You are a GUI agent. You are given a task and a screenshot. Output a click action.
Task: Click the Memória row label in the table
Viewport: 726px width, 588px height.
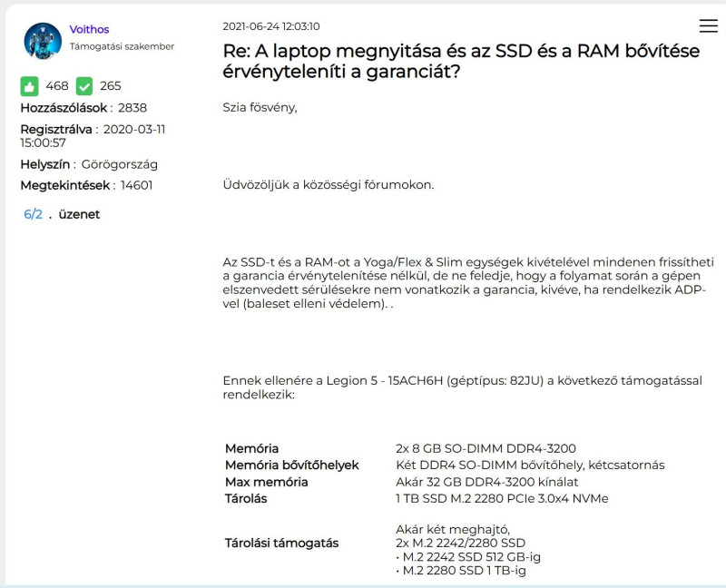pyautogui.click(x=252, y=448)
